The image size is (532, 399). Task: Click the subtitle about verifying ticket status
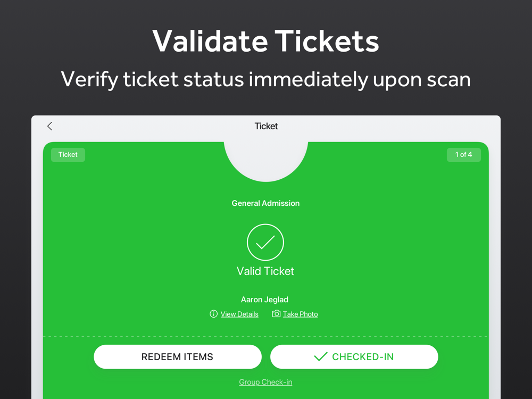click(266, 79)
